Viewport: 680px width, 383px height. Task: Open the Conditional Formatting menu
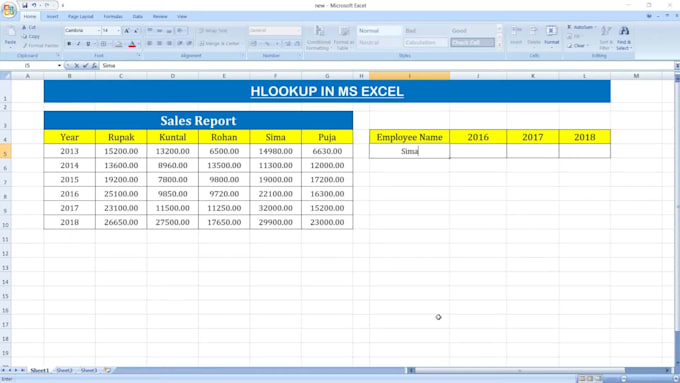319,37
